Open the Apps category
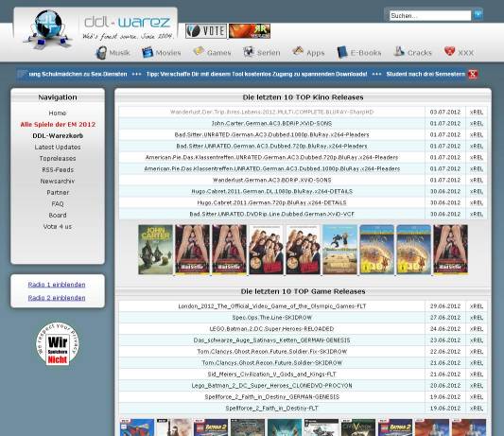504x436 pixels. pos(315,53)
